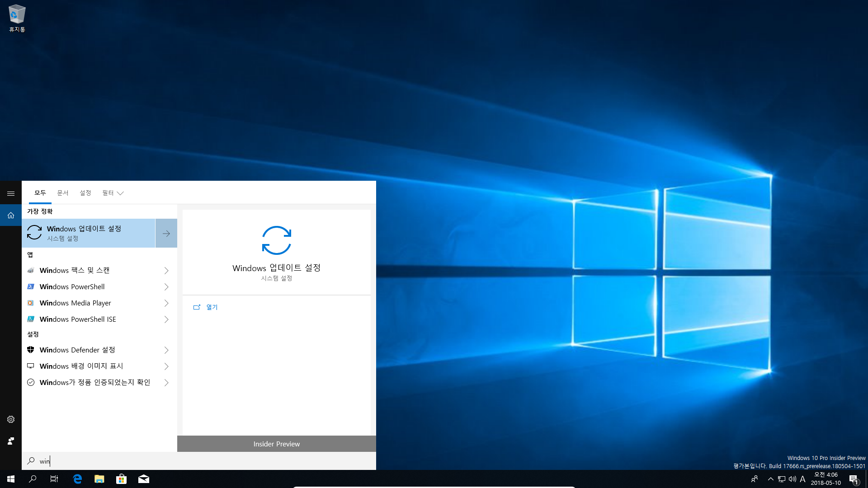Click into the search box containing win

pyautogui.click(x=199, y=461)
